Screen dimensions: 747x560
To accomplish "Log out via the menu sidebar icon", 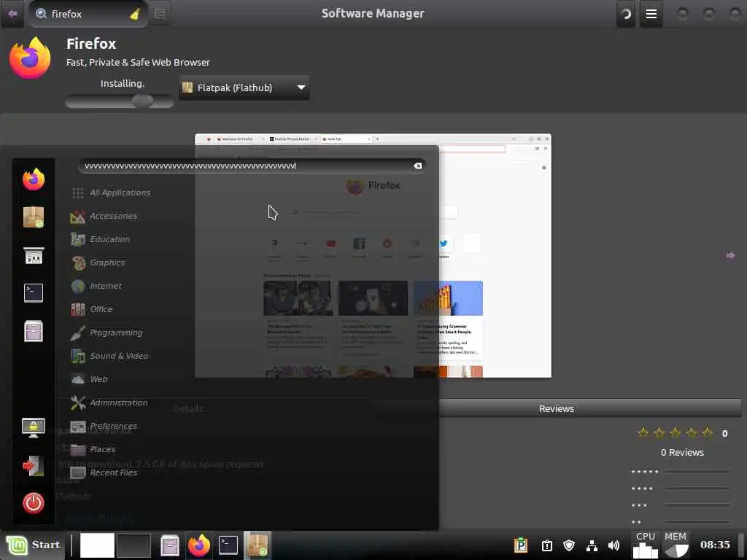I will pyautogui.click(x=34, y=466).
